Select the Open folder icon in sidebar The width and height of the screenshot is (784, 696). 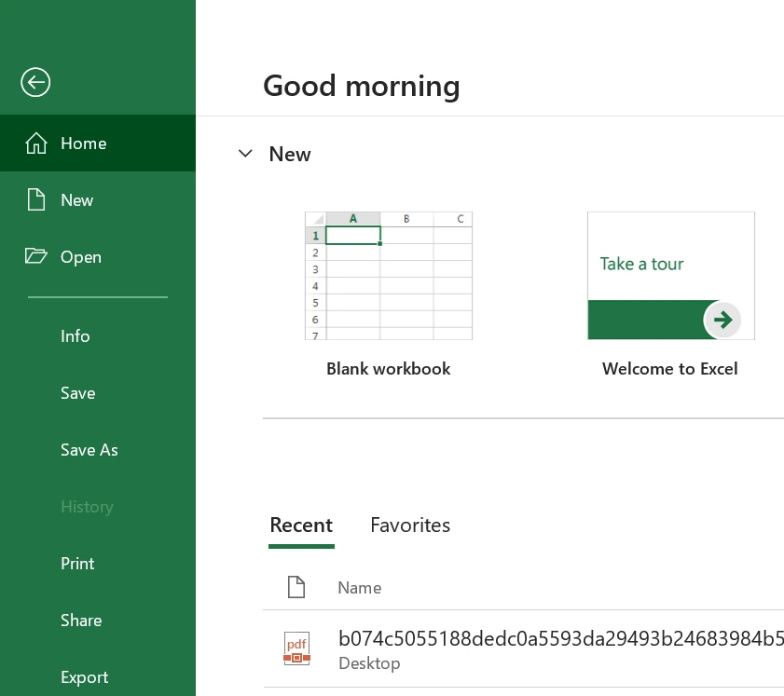(x=35, y=256)
